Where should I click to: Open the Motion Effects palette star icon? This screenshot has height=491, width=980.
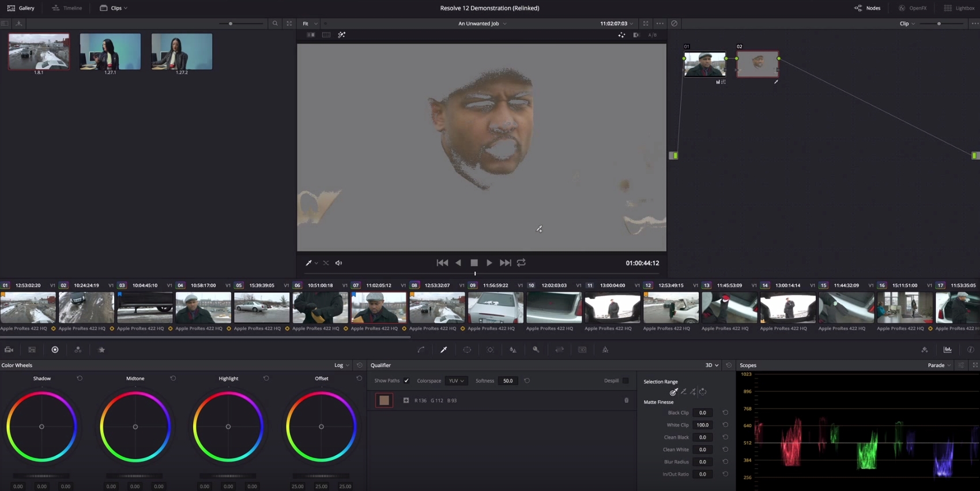pyautogui.click(x=101, y=350)
